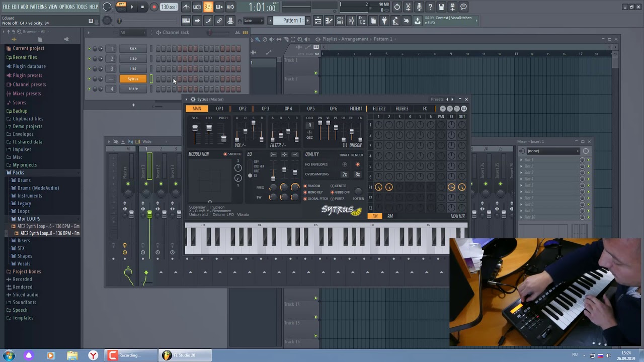644x362 pixels.
Task: Open the OPTIONS menu
Action: coord(67,7)
